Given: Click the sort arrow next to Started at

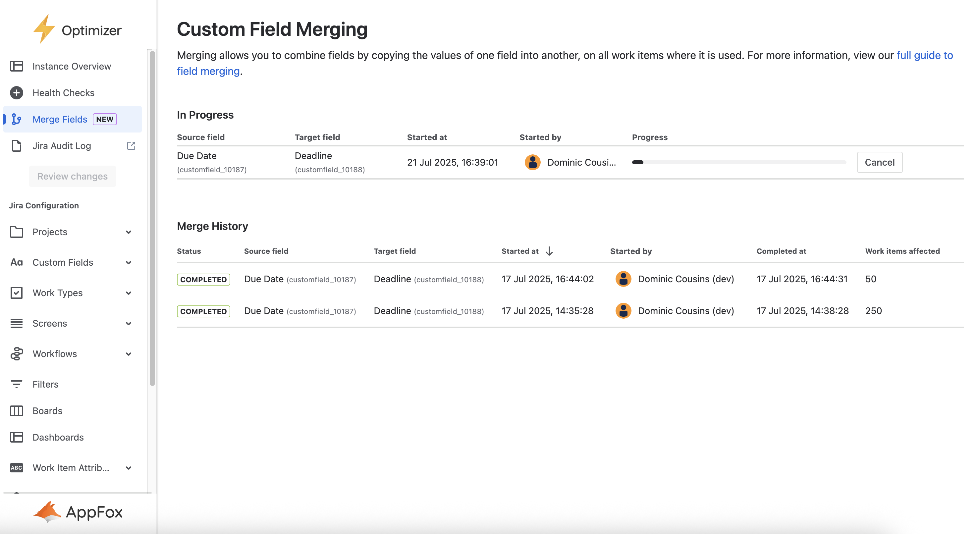Looking at the screenshot, I should click(549, 251).
